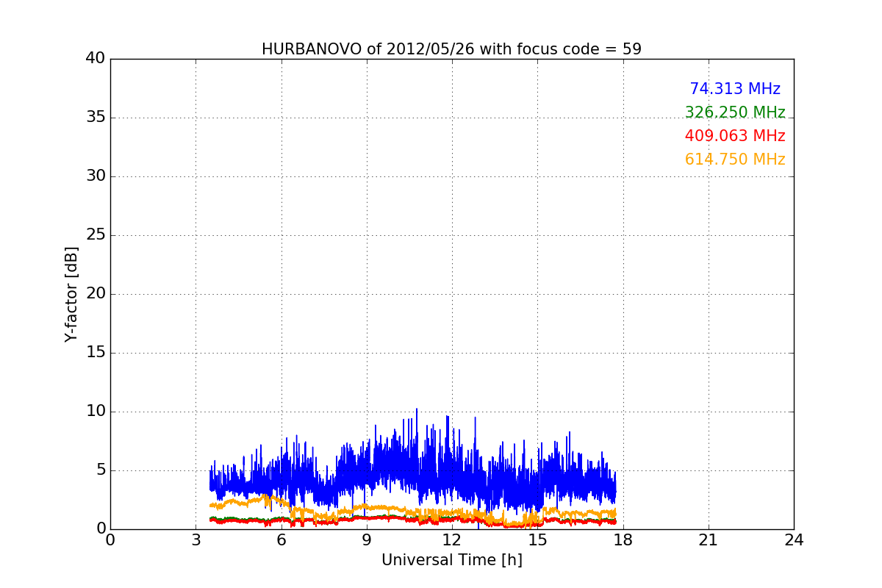Click the y-axis tick label 35
Screen dimensions: 882x588
pos(95,118)
